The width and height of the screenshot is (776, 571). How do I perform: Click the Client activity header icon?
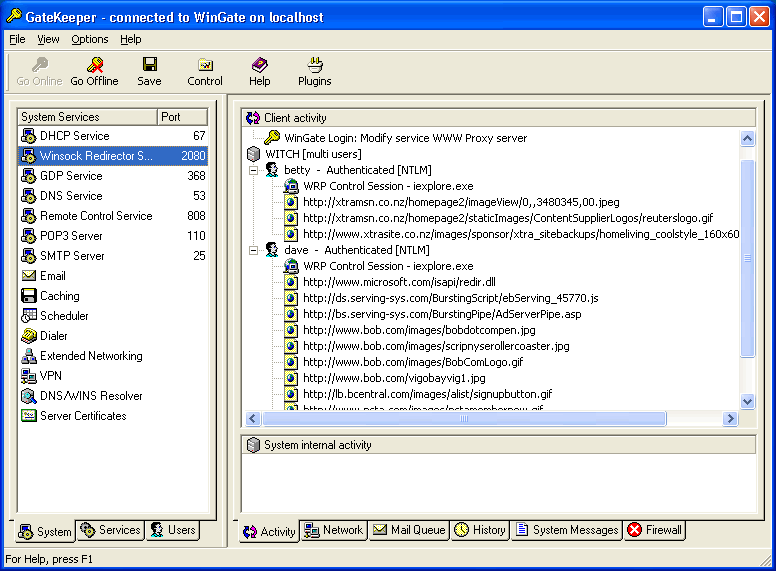(x=253, y=118)
